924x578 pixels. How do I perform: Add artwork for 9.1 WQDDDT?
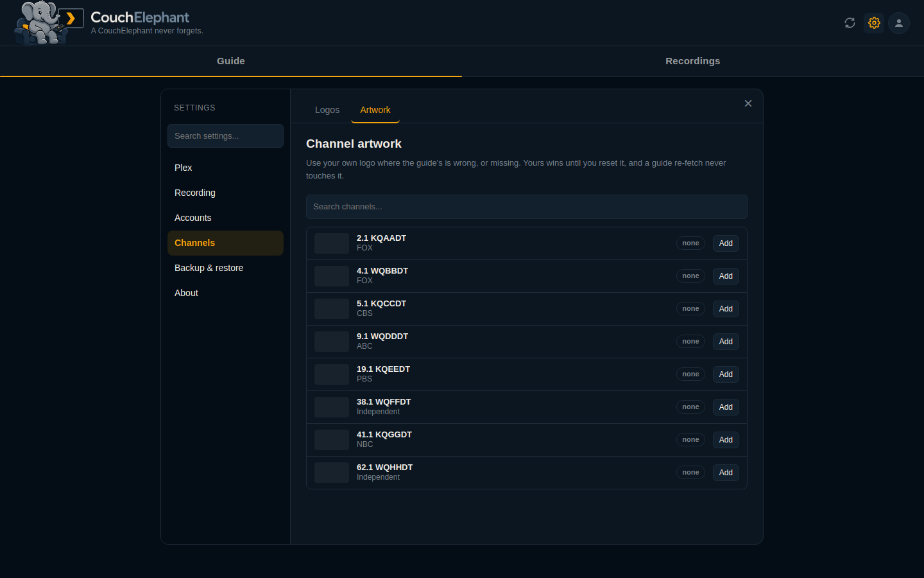coord(726,342)
